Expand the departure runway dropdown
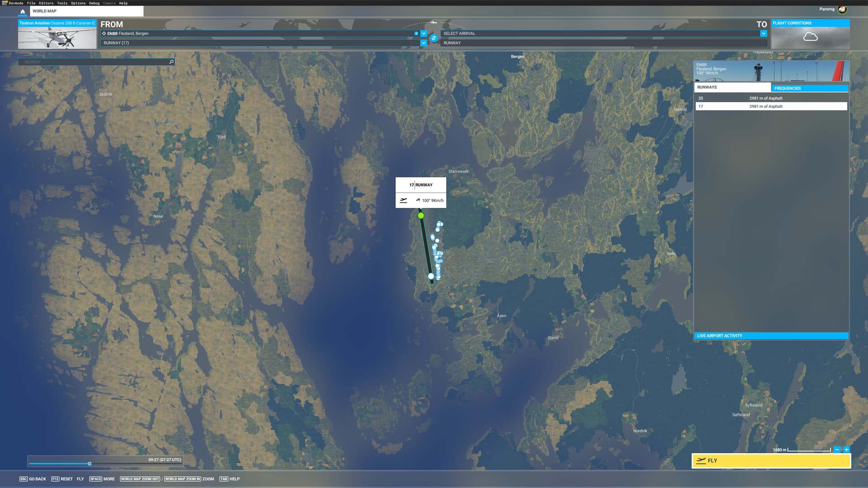This screenshot has height=488, width=868. pos(424,43)
